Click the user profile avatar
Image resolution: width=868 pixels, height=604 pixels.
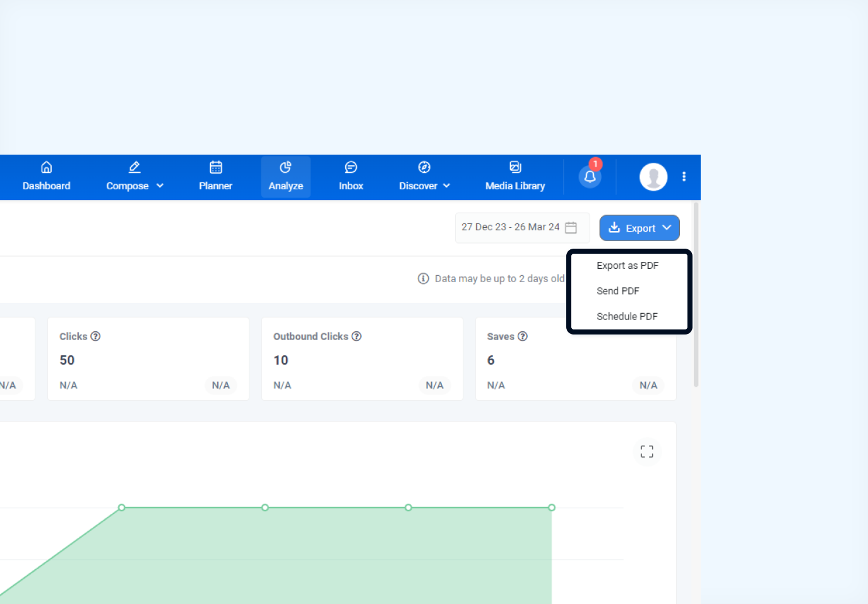tap(653, 177)
